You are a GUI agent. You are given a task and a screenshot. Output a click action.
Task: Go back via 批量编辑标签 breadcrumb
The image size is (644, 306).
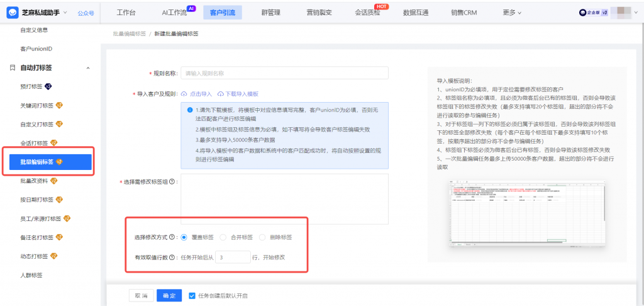[x=130, y=34]
